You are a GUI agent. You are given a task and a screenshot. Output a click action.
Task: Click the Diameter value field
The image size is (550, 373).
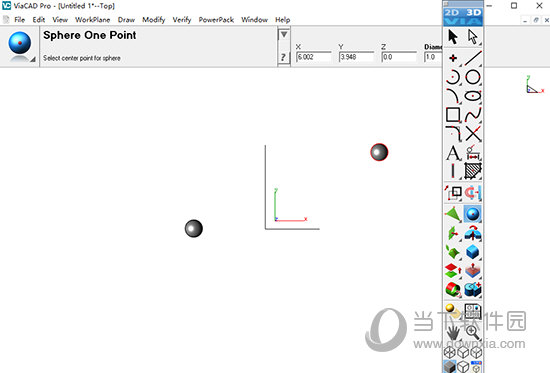point(433,57)
